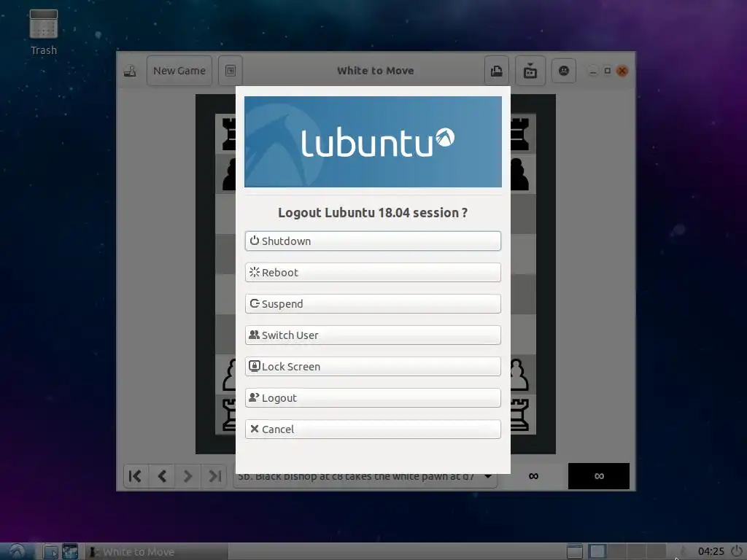Click the Suspend icon
The height and width of the screenshot is (560, 747).
coord(255,303)
